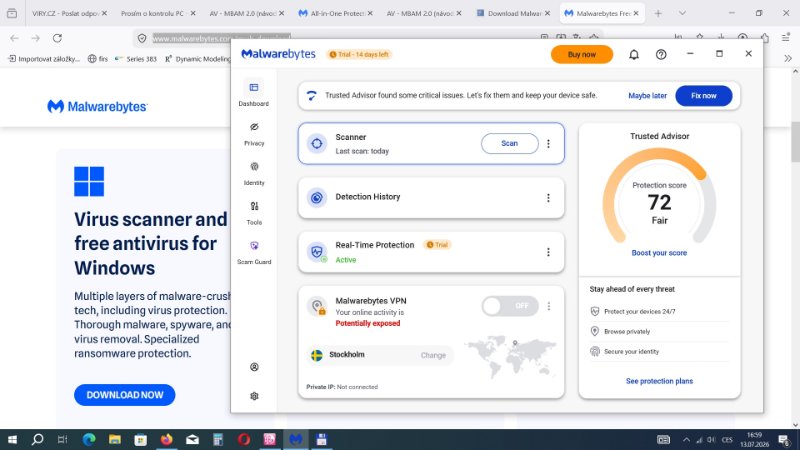Open a new browser tab with plus
Image resolution: width=800 pixels, height=450 pixels.
point(658,13)
